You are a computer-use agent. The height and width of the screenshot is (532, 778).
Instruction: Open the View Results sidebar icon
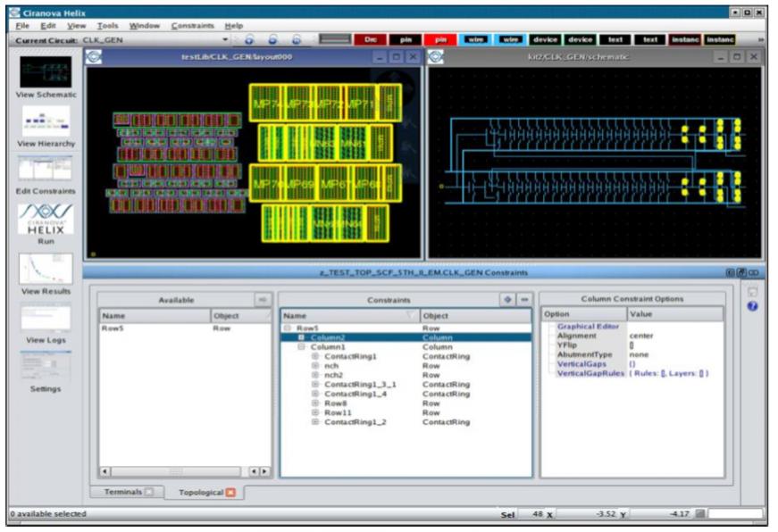[46, 268]
